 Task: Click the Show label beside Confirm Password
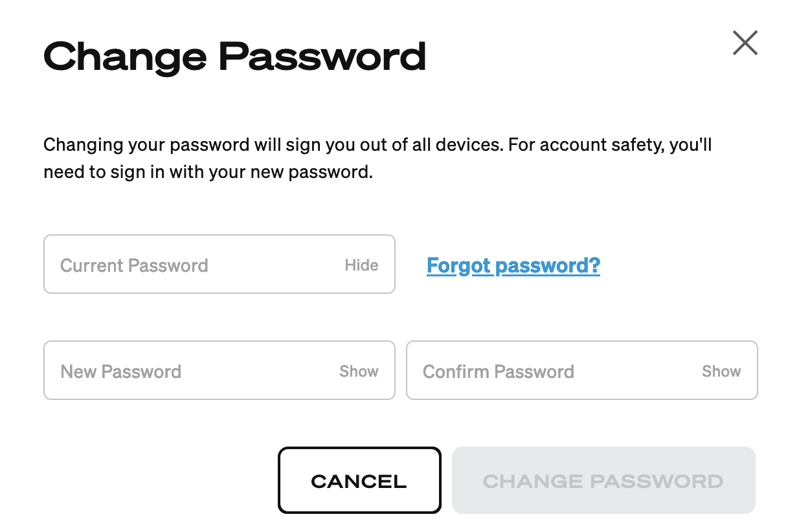(721, 371)
